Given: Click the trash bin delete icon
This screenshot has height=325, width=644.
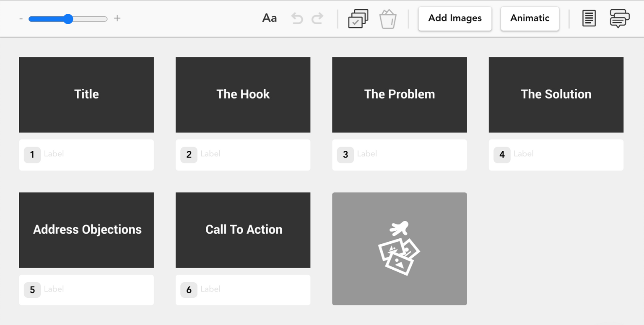Looking at the screenshot, I should pos(388,19).
